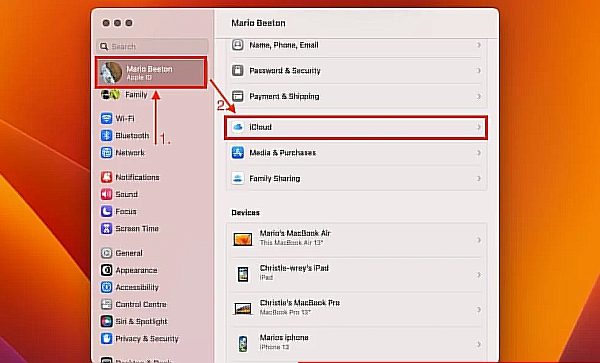The image size is (600, 363).
Task: Open Siri & Spotlight icon
Action: coord(106,321)
